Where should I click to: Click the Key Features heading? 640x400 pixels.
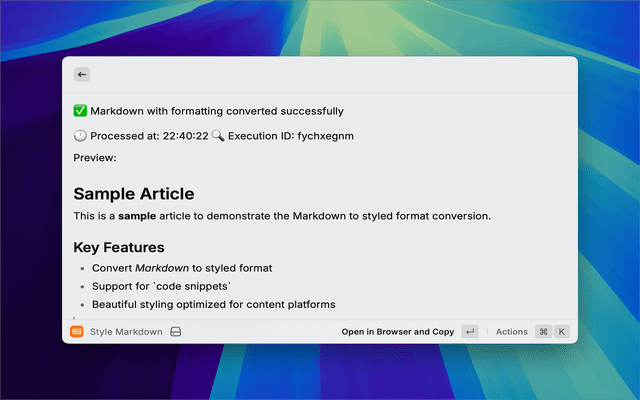pyautogui.click(x=119, y=247)
